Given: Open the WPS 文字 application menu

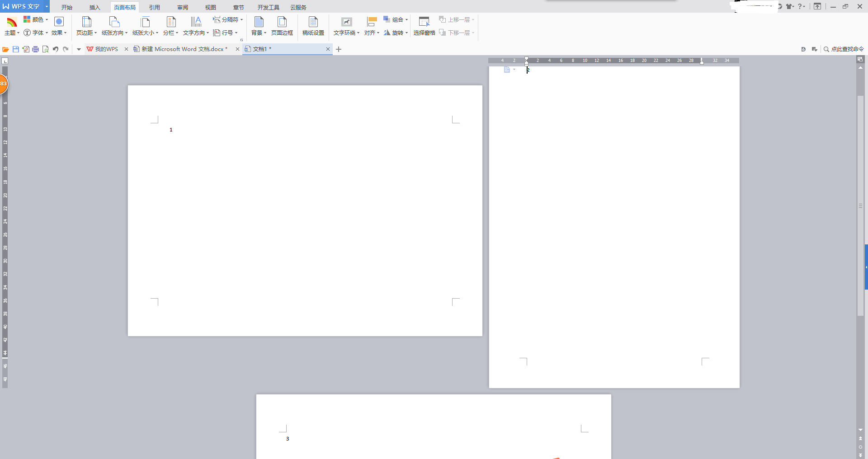Looking at the screenshot, I should [x=22, y=6].
